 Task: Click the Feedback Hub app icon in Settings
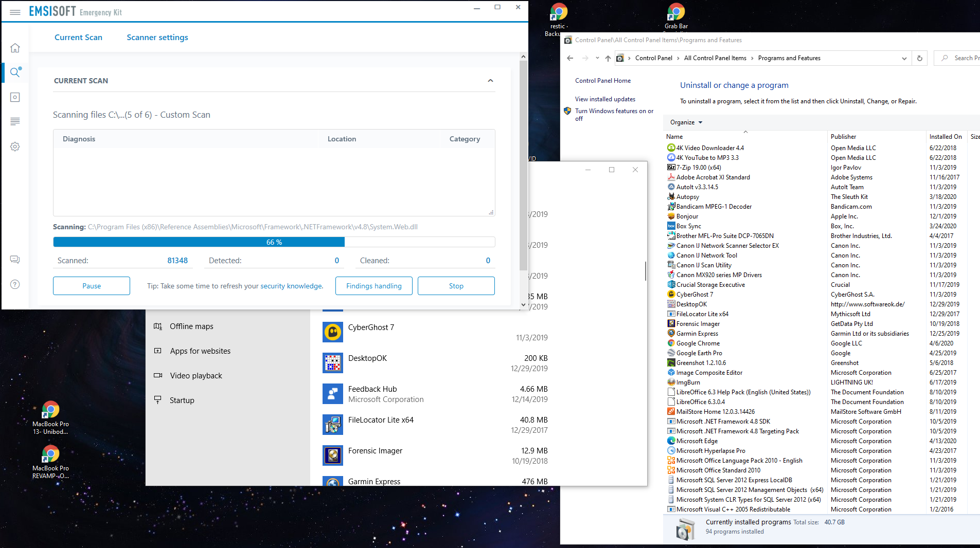(x=333, y=394)
